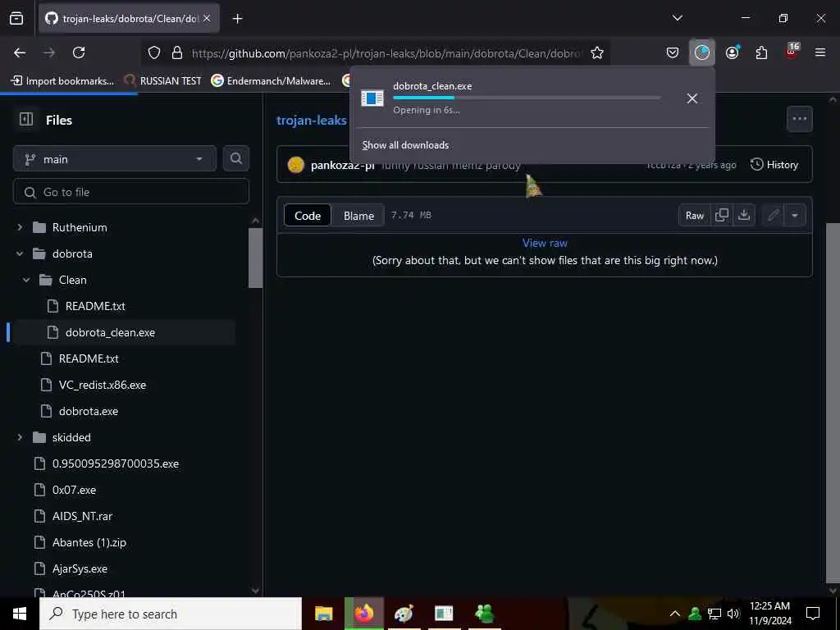Open Import bookmarks bookmark item
Image resolution: width=840 pixels, height=630 pixels.
click(62, 81)
